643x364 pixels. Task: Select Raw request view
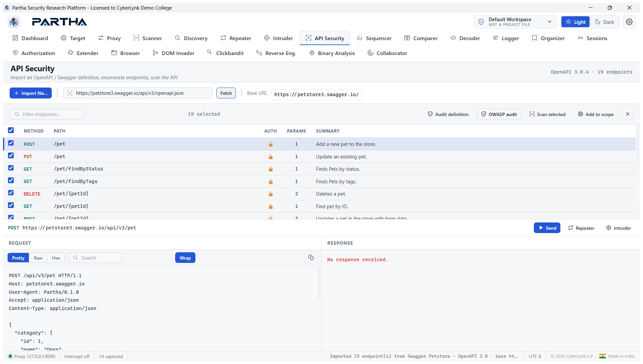pyautogui.click(x=38, y=258)
